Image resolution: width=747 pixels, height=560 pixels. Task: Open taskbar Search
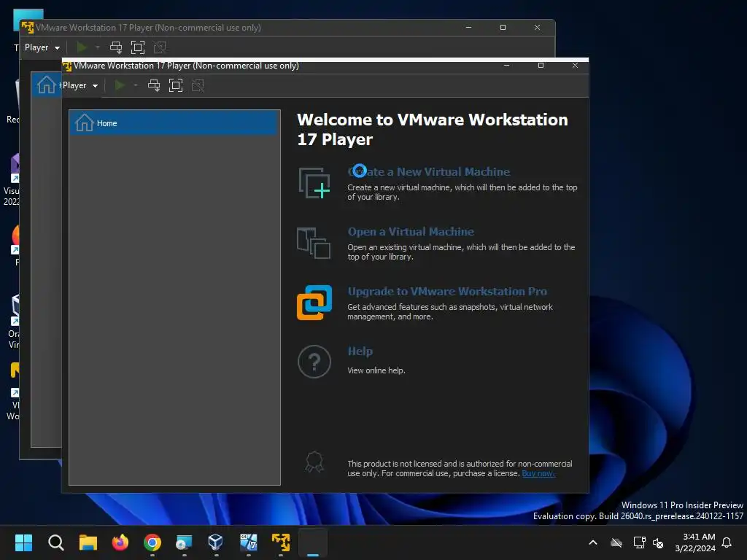coord(55,542)
